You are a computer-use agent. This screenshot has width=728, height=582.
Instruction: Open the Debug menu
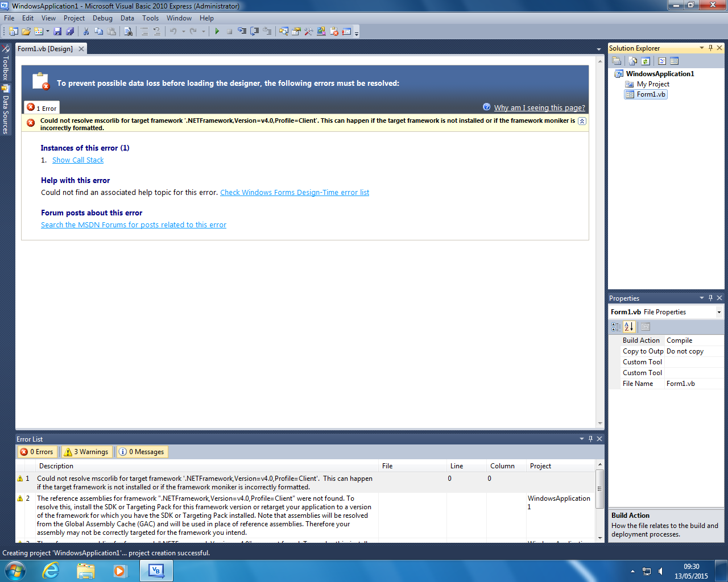[102, 18]
